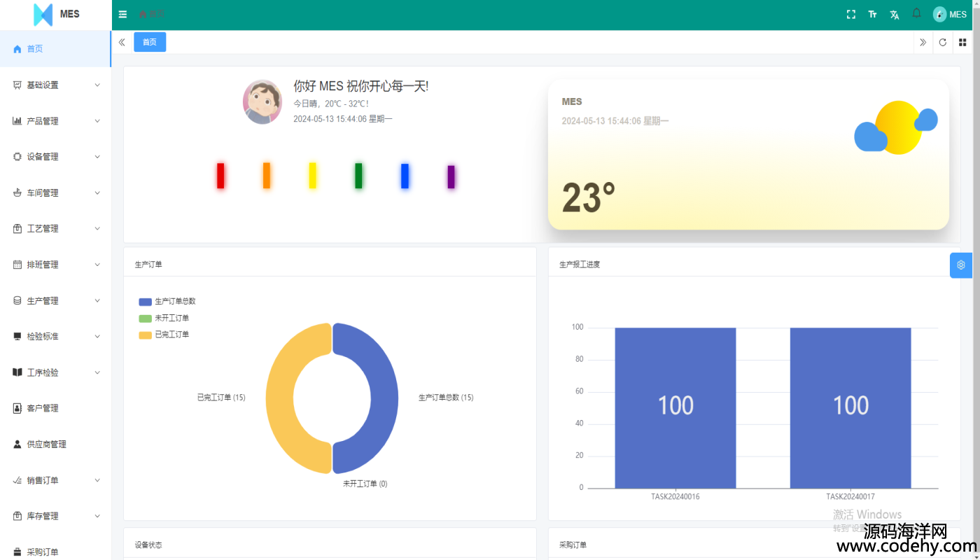The height and width of the screenshot is (560, 980).
Task: Open 客户管理 in the sidebar
Action: pos(55,408)
